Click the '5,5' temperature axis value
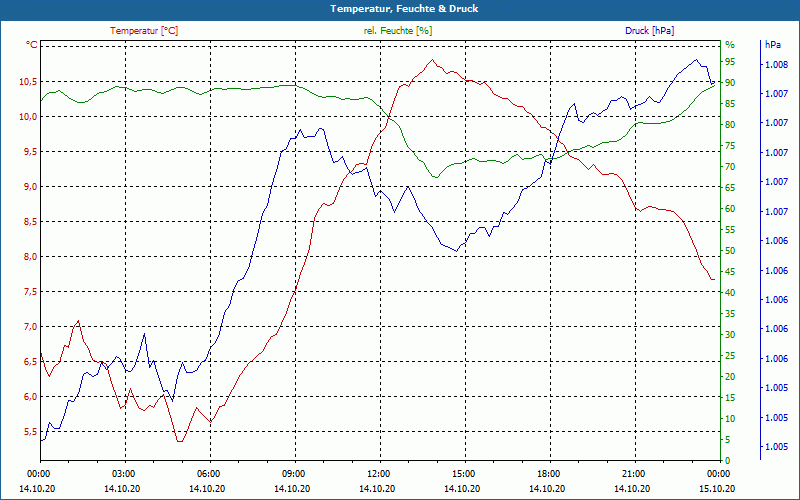800x500 pixels. [31, 432]
